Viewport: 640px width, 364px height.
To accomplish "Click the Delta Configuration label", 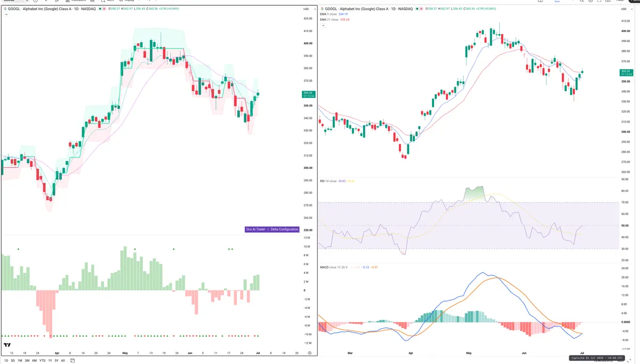I will pos(284,229).
